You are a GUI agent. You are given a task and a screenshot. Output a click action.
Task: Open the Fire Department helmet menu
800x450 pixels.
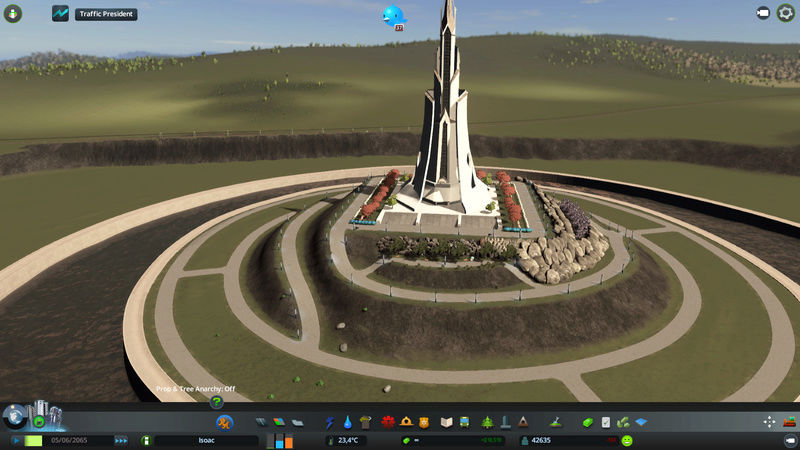click(406, 422)
